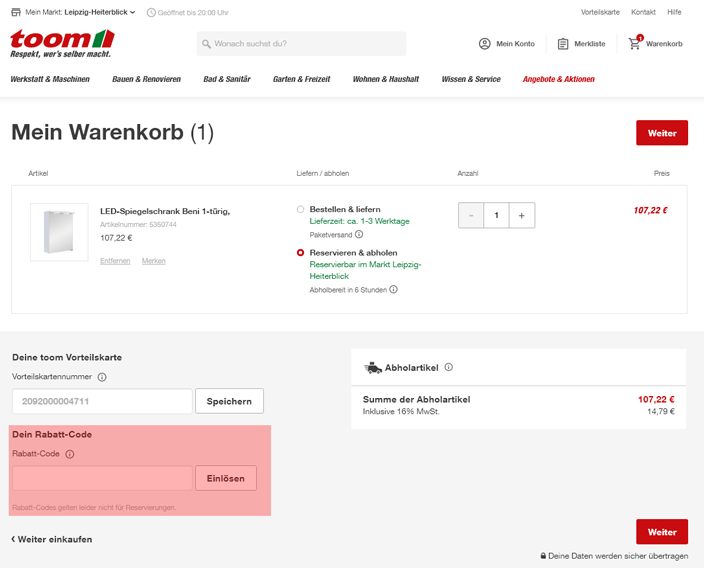This screenshot has width=704, height=568.
Task: Increase quantity with the plus button
Action: click(x=522, y=216)
